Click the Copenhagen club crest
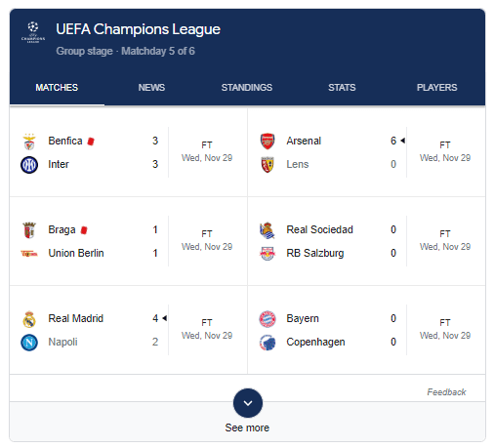 tap(268, 343)
